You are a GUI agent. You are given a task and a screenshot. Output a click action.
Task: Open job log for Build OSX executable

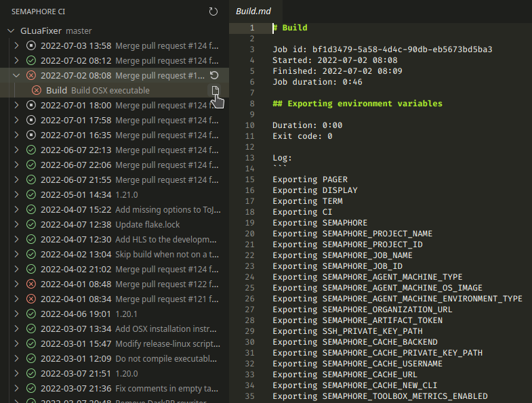[216, 90]
